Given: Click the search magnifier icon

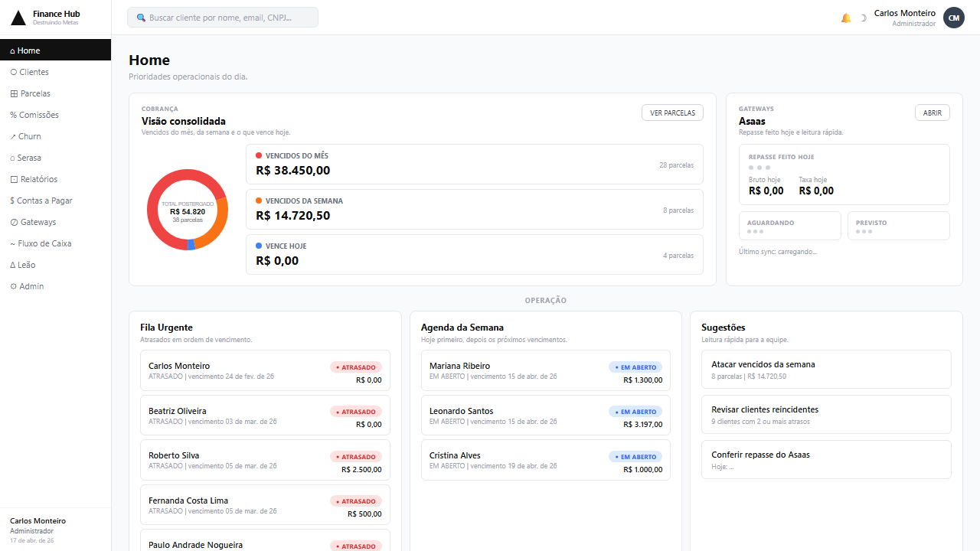Looking at the screenshot, I should tap(141, 18).
